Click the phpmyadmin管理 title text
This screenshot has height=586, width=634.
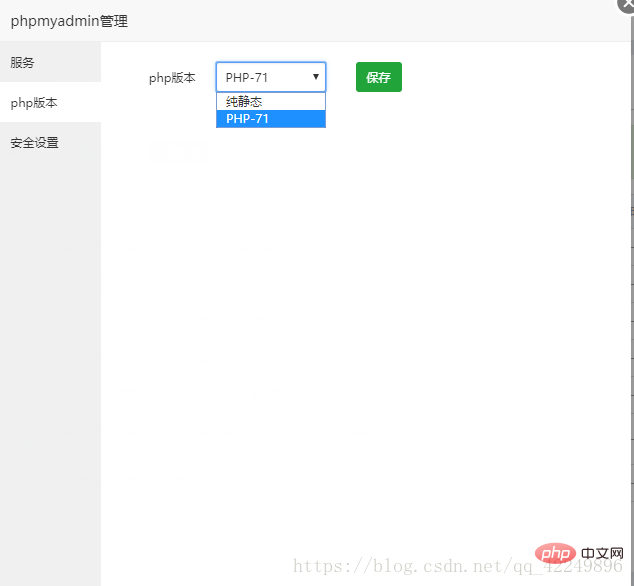tap(69, 21)
